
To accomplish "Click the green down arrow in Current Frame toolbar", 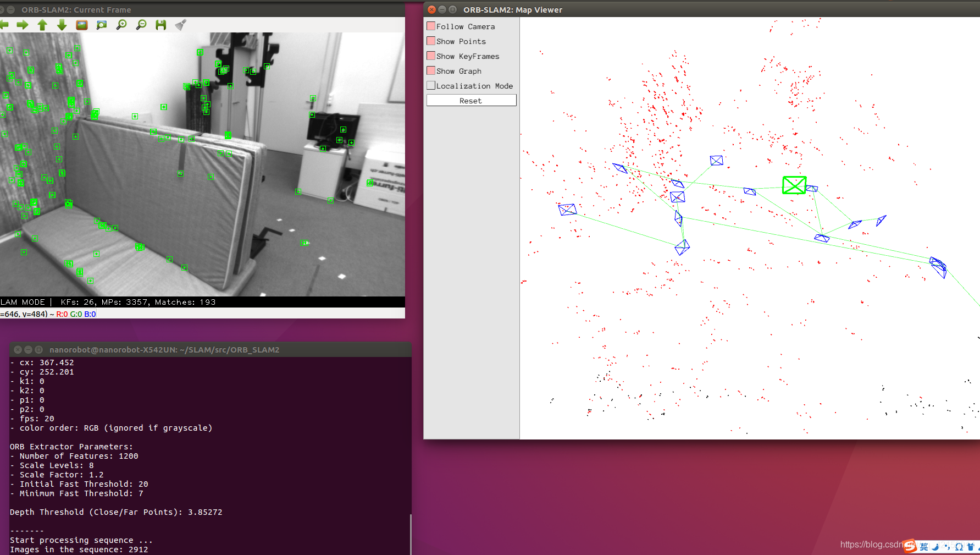I will tap(62, 25).
